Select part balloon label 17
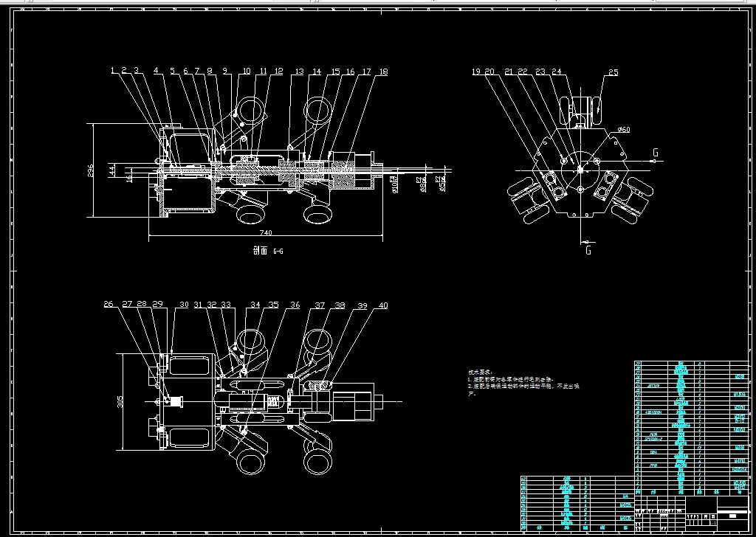 pos(366,72)
